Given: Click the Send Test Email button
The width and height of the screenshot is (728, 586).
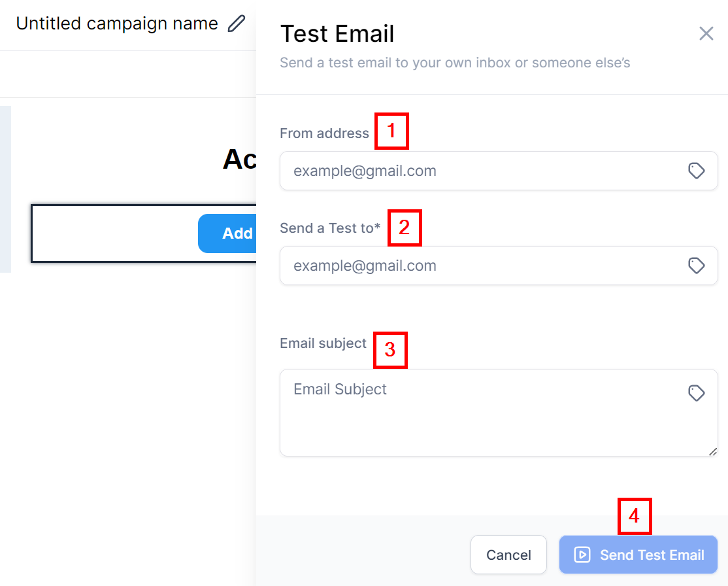Looking at the screenshot, I should click(638, 555).
